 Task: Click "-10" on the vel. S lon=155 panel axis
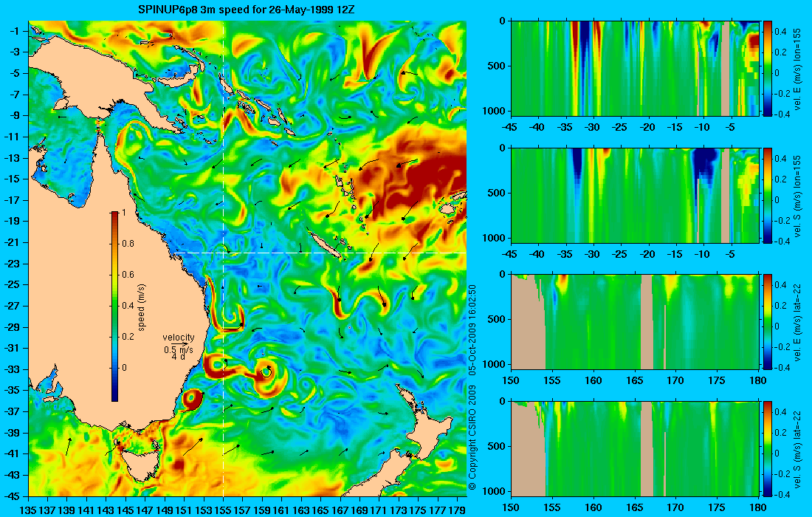702,254
